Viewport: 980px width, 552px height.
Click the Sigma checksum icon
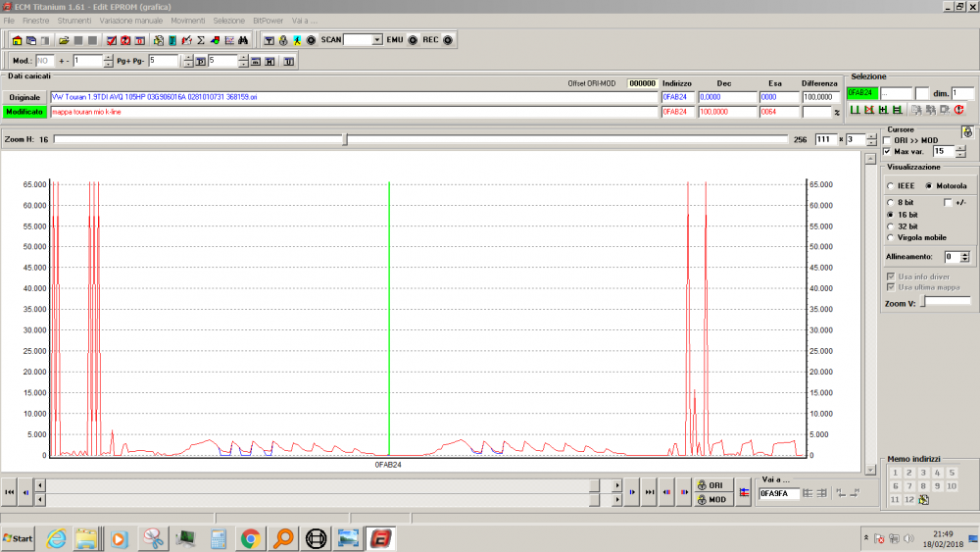point(201,40)
